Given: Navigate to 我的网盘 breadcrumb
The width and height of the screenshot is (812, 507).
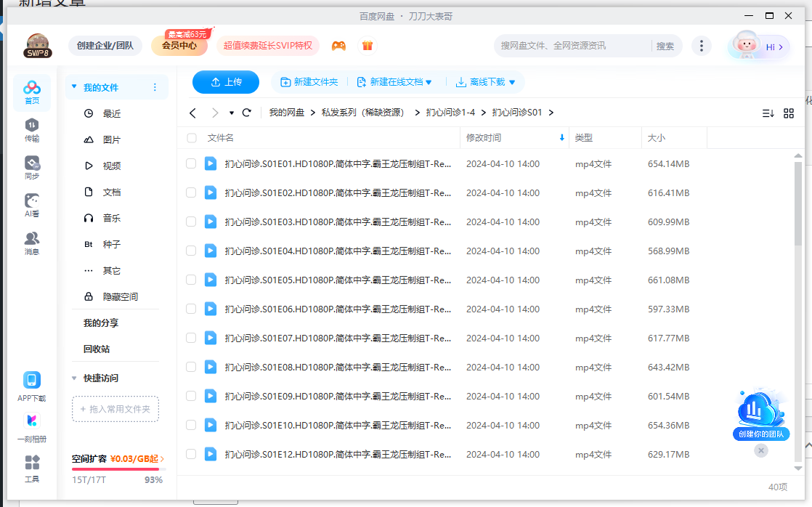Looking at the screenshot, I should tap(286, 113).
